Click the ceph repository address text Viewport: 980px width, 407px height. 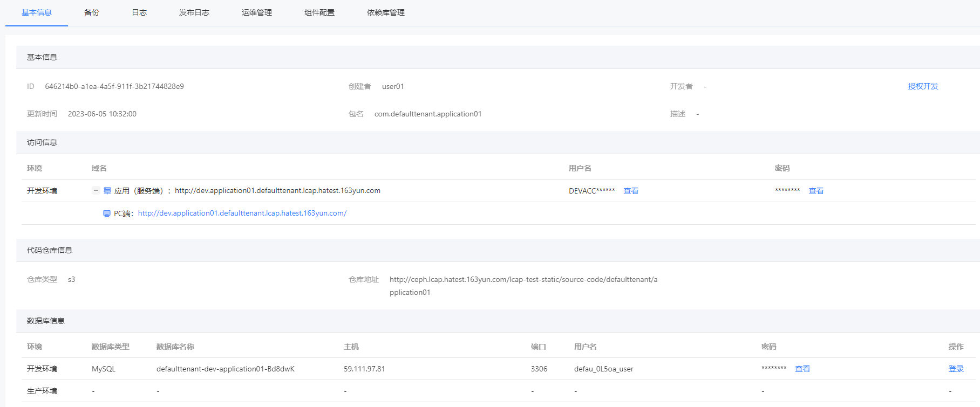coord(523,286)
